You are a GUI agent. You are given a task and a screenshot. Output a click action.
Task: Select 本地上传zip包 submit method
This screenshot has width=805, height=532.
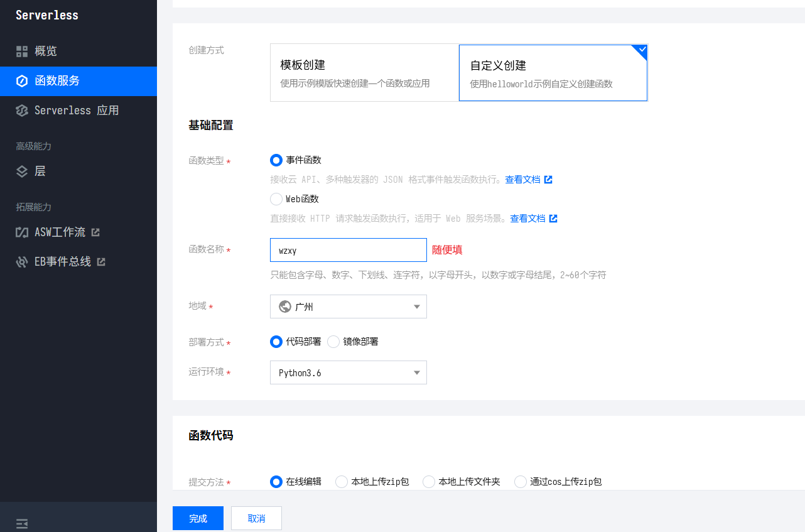click(341, 482)
